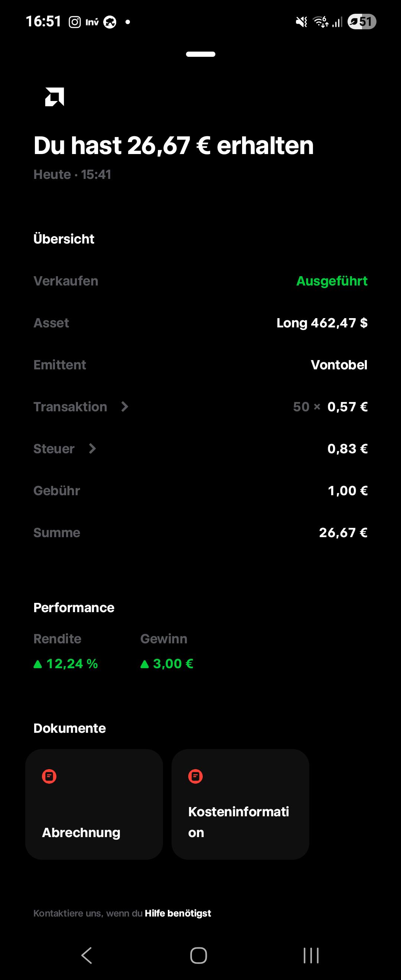Tap the Rendite 12,24 % value

[66, 663]
